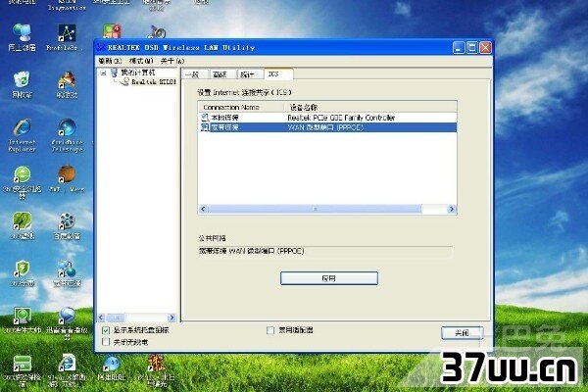588x392 pixels.
Task: Open the Network Neighborhood globe desktop icon
Action: tap(23, 32)
